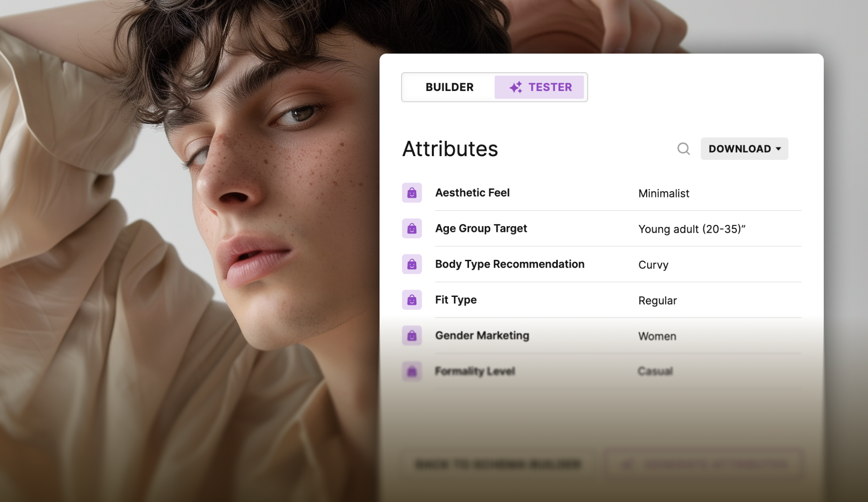Click the blurred generate attributes button
Image resolution: width=868 pixels, height=502 pixels.
coord(704,464)
